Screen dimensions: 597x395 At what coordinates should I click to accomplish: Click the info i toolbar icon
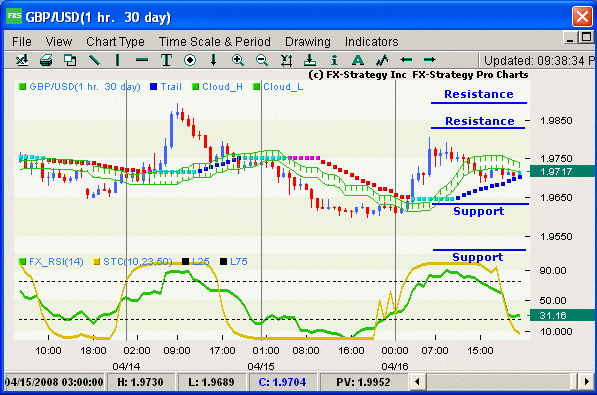334,60
